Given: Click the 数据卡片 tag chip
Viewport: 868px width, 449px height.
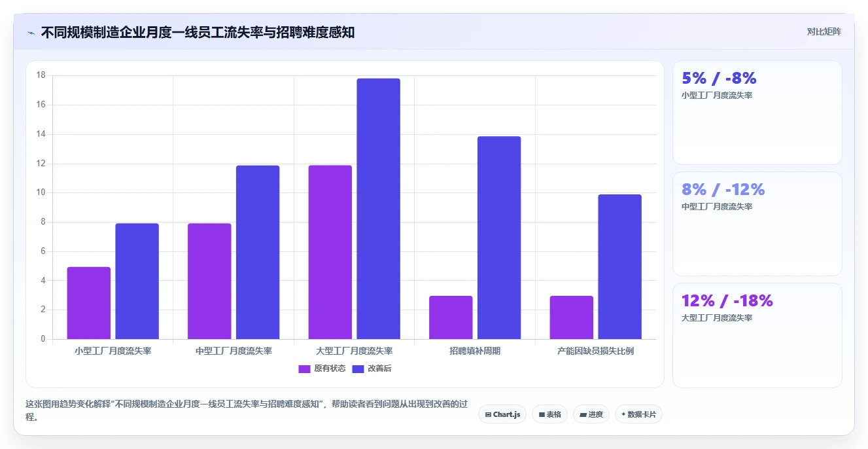Looking at the screenshot, I should (638, 414).
